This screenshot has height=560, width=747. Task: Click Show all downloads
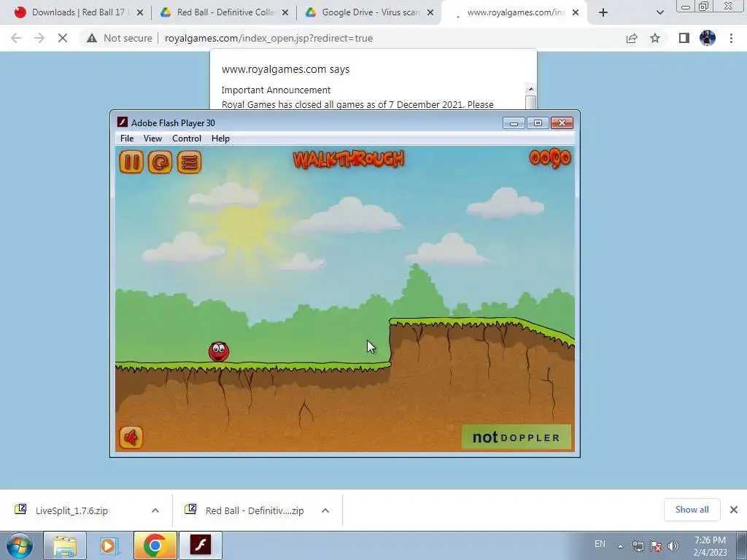point(692,510)
